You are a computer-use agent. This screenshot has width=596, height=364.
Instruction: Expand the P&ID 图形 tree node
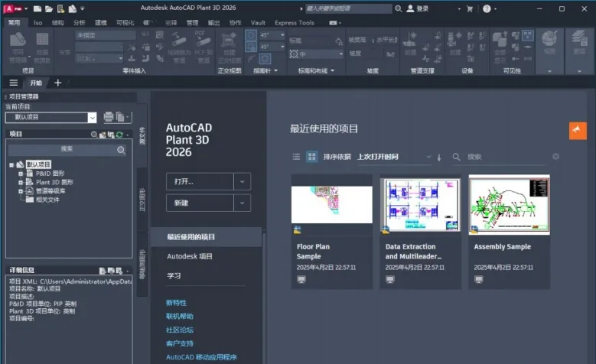[x=21, y=174]
